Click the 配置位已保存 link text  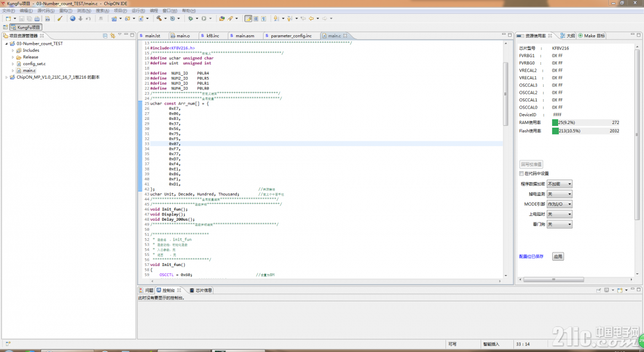click(x=531, y=257)
